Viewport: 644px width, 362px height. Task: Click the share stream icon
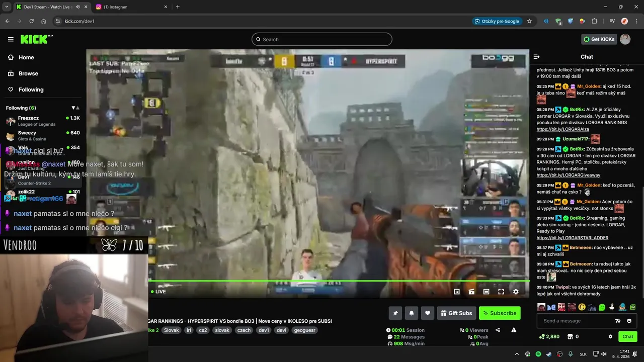coord(498,330)
